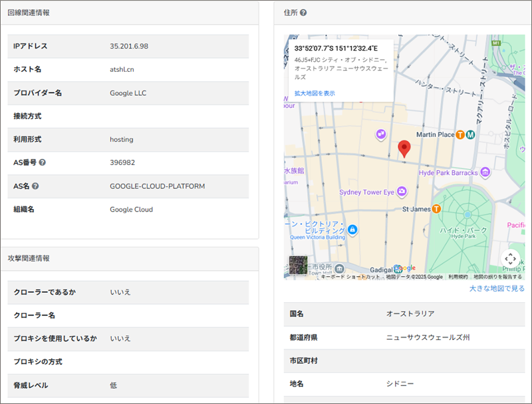Screen dimensions: 532x404
Task: Select the Queen Victoria Building shopping marker
Action: click(352, 230)
